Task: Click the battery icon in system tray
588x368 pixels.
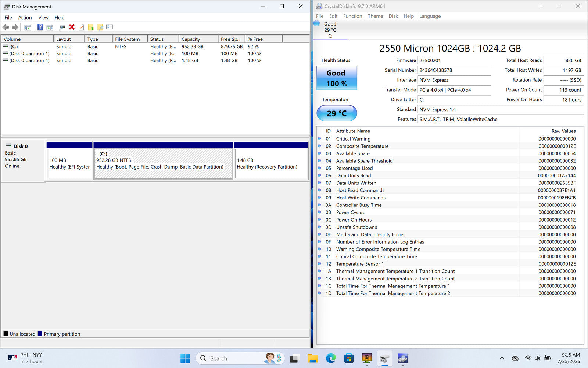Action: [548, 358]
